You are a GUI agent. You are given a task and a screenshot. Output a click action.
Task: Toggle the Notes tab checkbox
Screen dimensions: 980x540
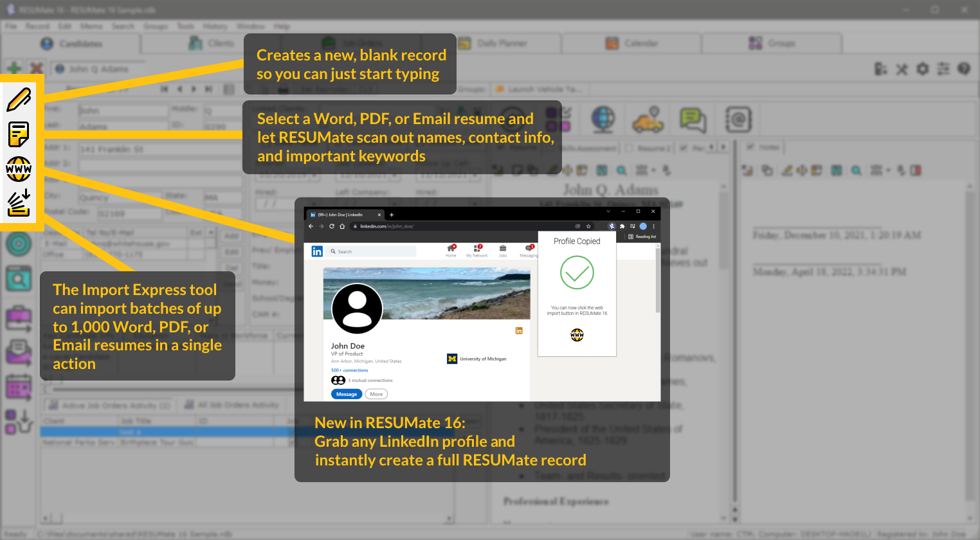[x=750, y=147]
